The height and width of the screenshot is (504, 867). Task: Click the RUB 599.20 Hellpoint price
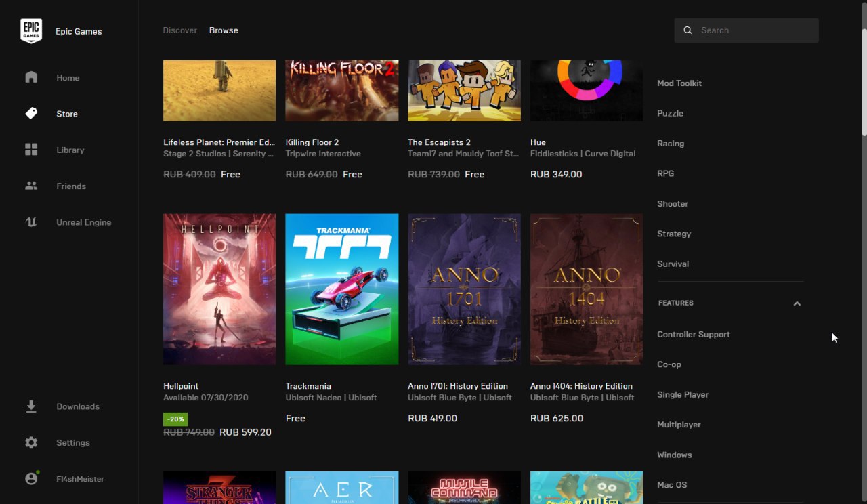[x=245, y=432]
